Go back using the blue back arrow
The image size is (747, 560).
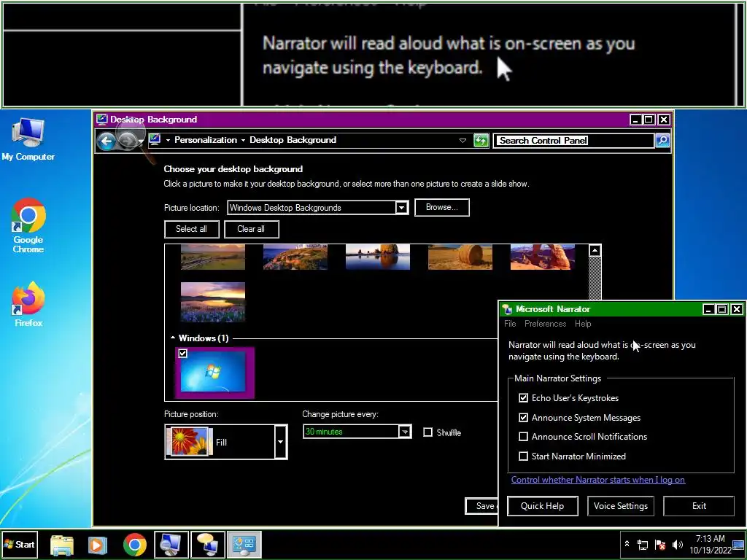[107, 141]
